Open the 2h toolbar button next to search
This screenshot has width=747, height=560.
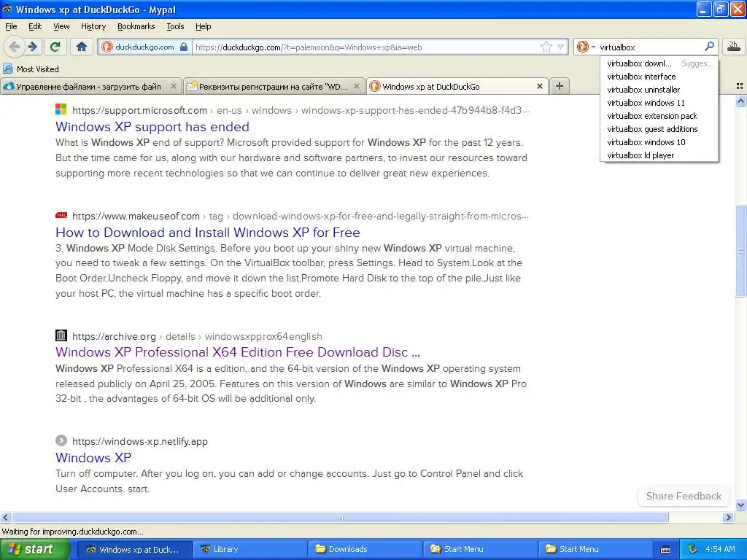(x=733, y=46)
